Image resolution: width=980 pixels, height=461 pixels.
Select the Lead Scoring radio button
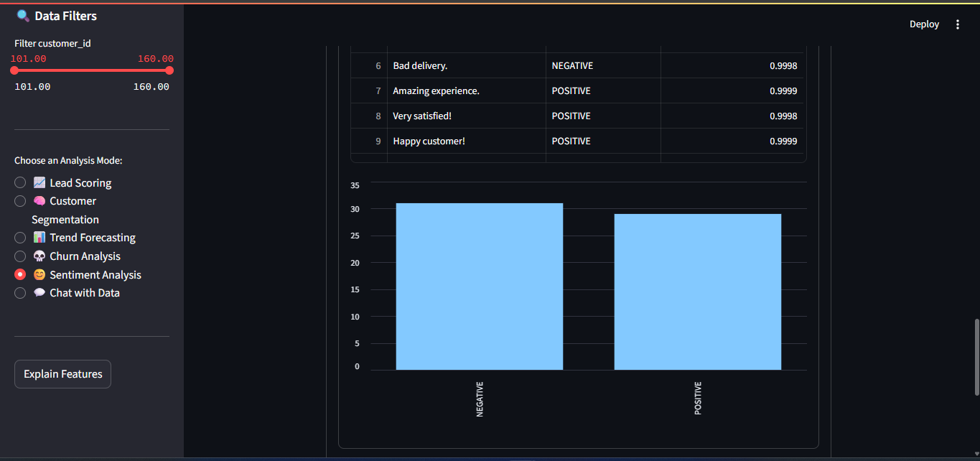(x=20, y=183)
